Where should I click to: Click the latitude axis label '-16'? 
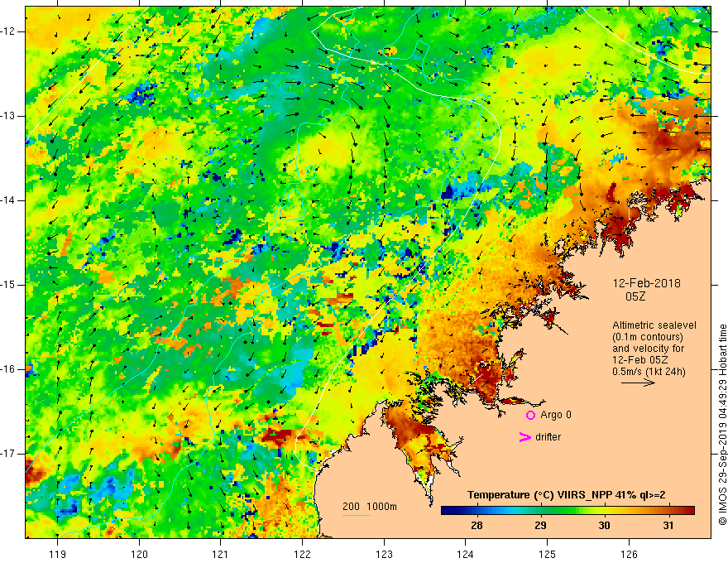(8, 370)
